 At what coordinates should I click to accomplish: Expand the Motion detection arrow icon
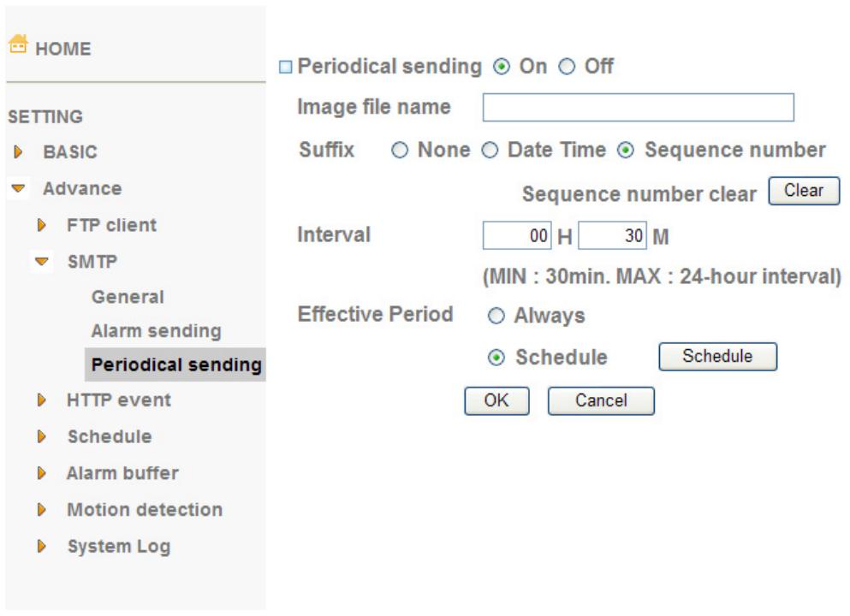tap(41, 510)
